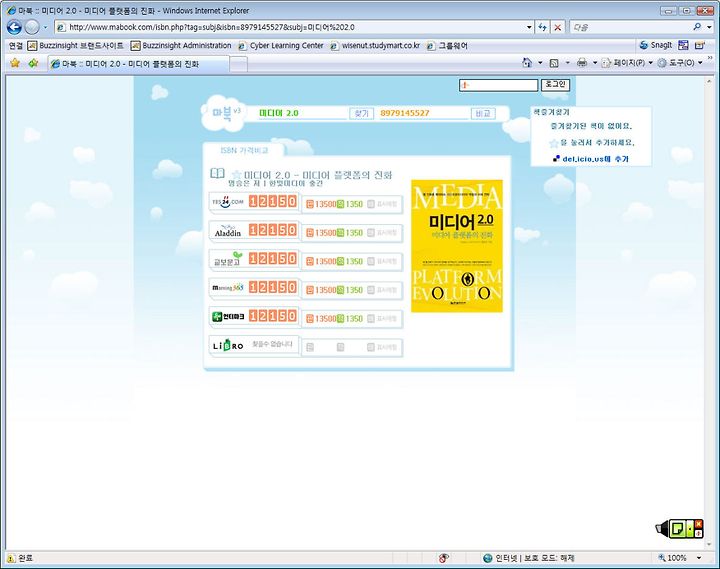Open the wisenut.studymart.co.kr bookmark

pos(375,45)
